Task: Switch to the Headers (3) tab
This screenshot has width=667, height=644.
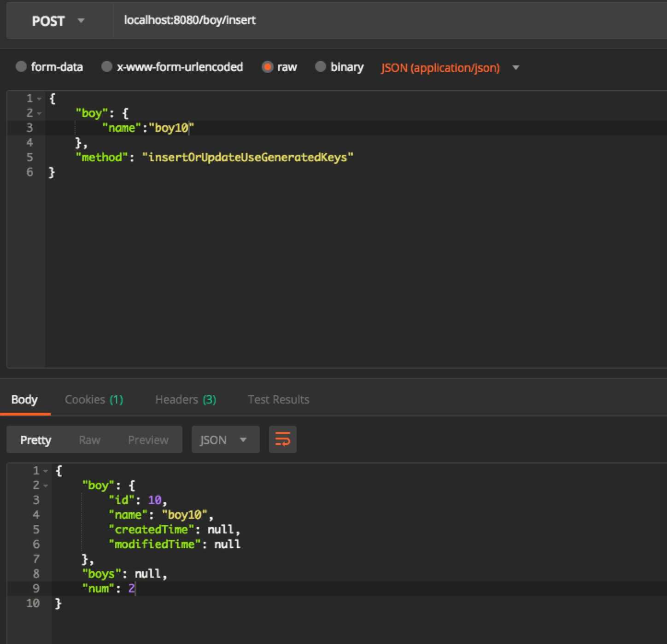Action: [186, 399]
